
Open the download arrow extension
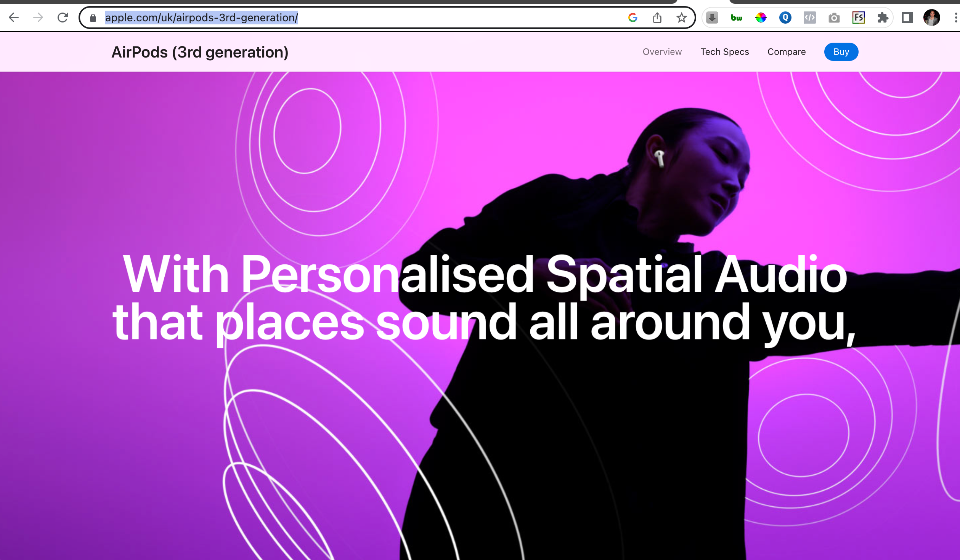712,18
